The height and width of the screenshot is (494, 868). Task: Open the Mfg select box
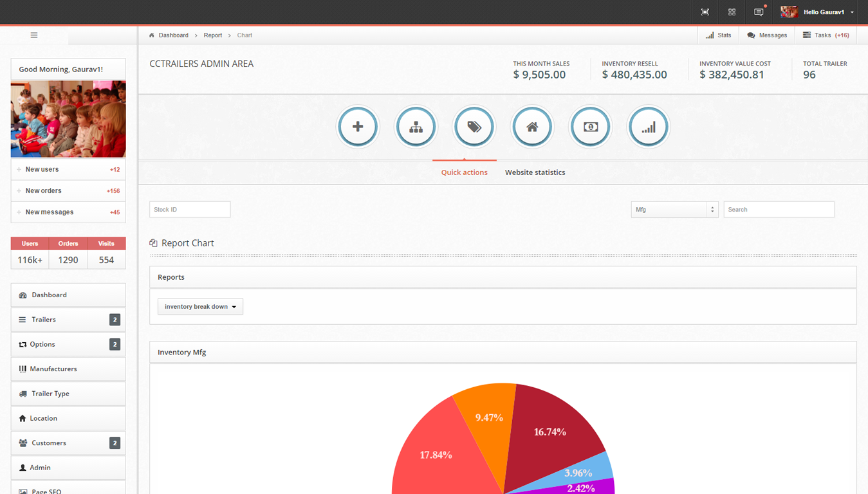click(x=674, y=210)
